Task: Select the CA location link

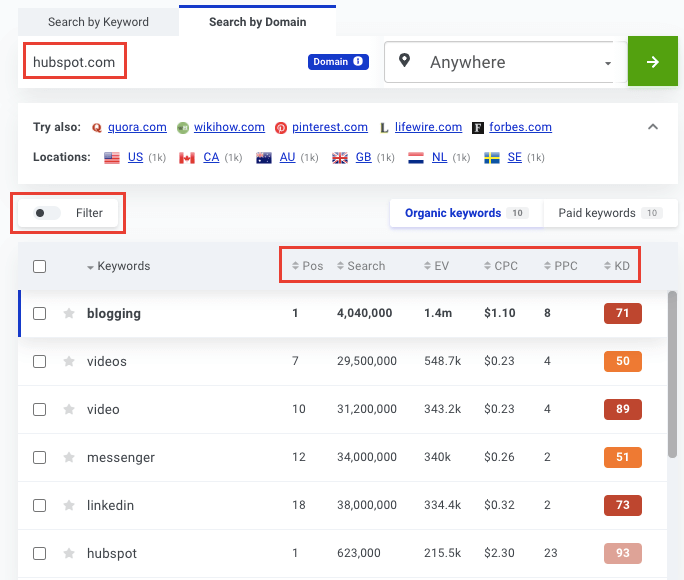Action: click(x=211, y=157)
